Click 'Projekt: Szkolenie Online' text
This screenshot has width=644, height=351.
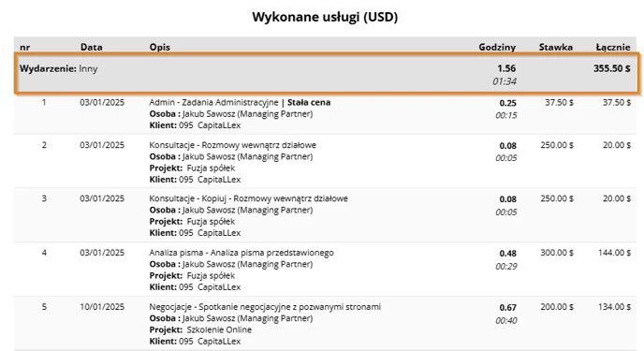[x=200, y=330]
